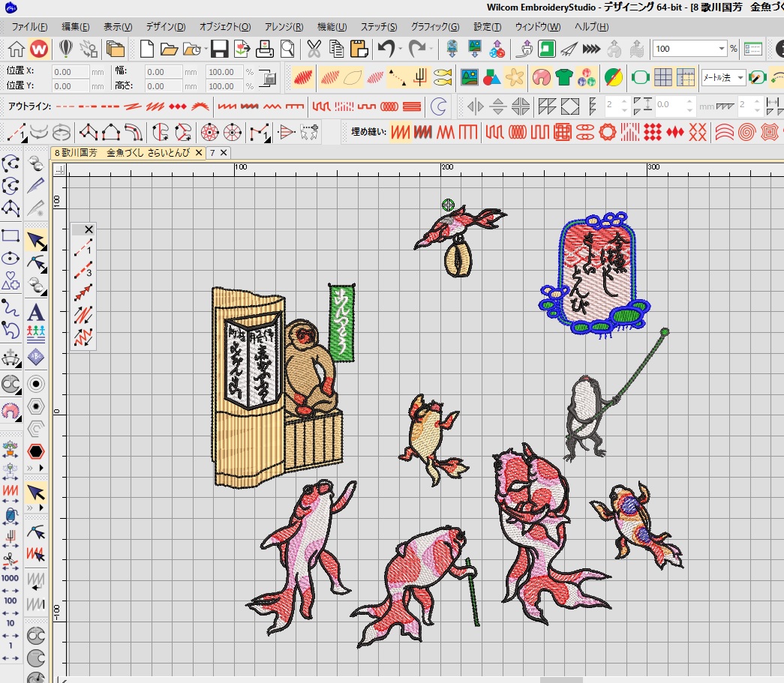Copy selection with the copy icon
Image resolution: width=784 pixels, height=683 pixels.
(x=337, y=49)
